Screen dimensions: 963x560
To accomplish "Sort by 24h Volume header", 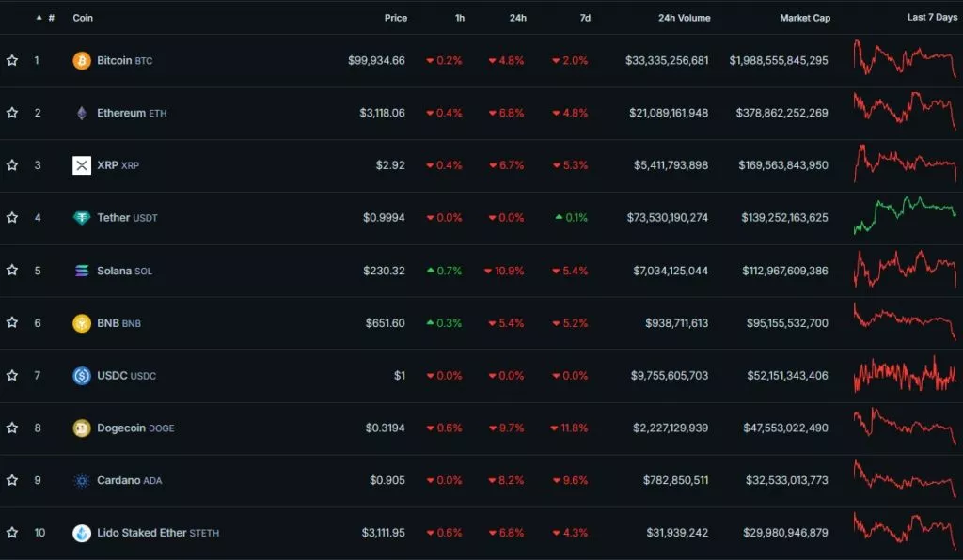I will pyautogui.click(x=685, y=18).
